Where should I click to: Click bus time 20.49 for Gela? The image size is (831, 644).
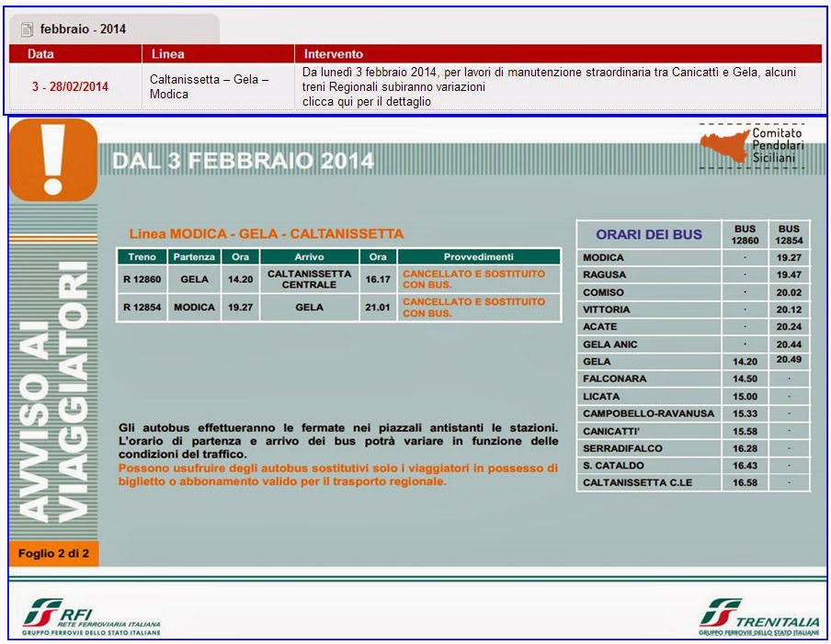pyautogui.click(x=789, y=359)
